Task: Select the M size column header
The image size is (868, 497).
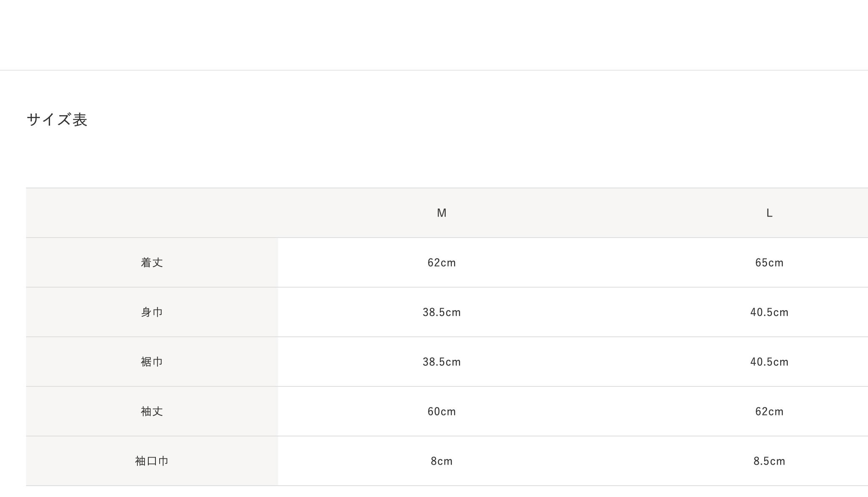Action: click(442, 213)
